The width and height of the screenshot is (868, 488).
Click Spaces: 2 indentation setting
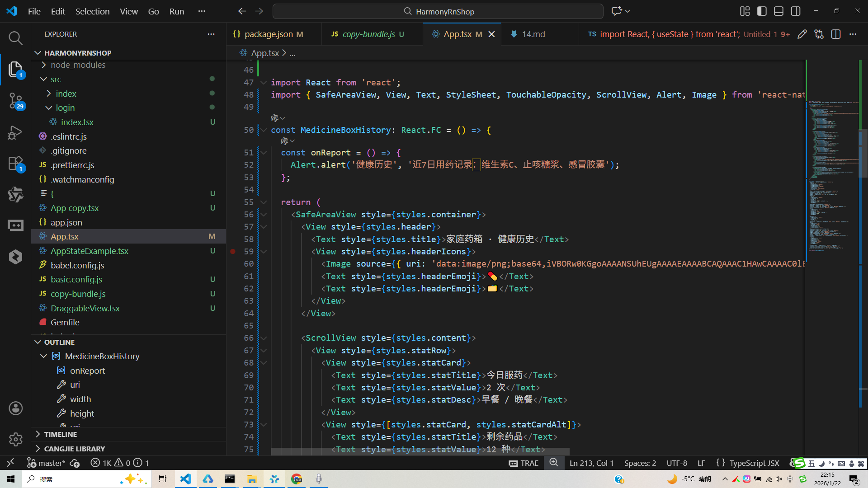640,463
